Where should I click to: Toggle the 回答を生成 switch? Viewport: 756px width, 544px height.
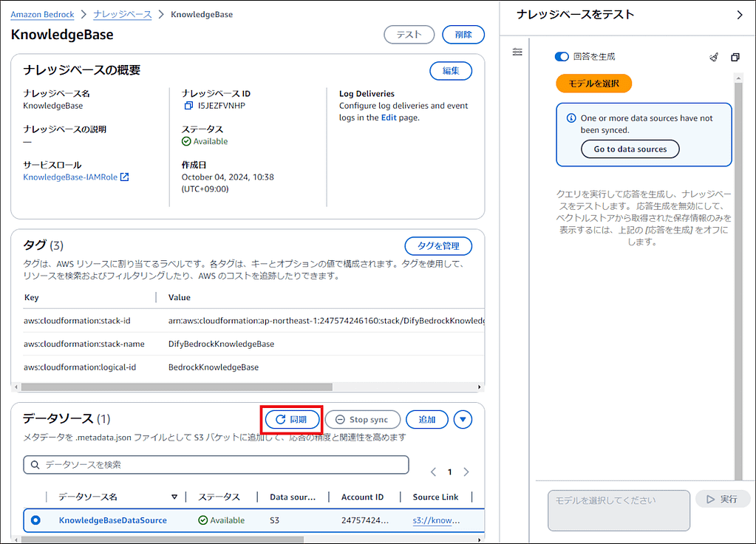tap(562, 56)
